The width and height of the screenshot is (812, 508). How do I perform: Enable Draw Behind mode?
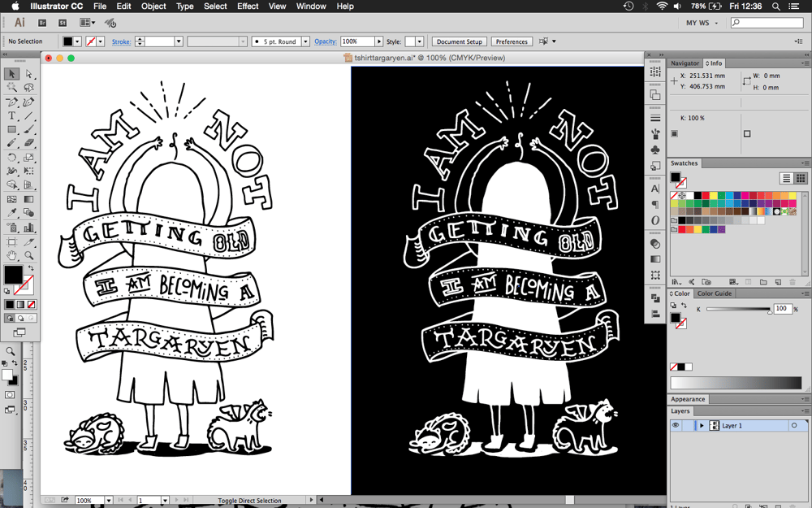21,318
